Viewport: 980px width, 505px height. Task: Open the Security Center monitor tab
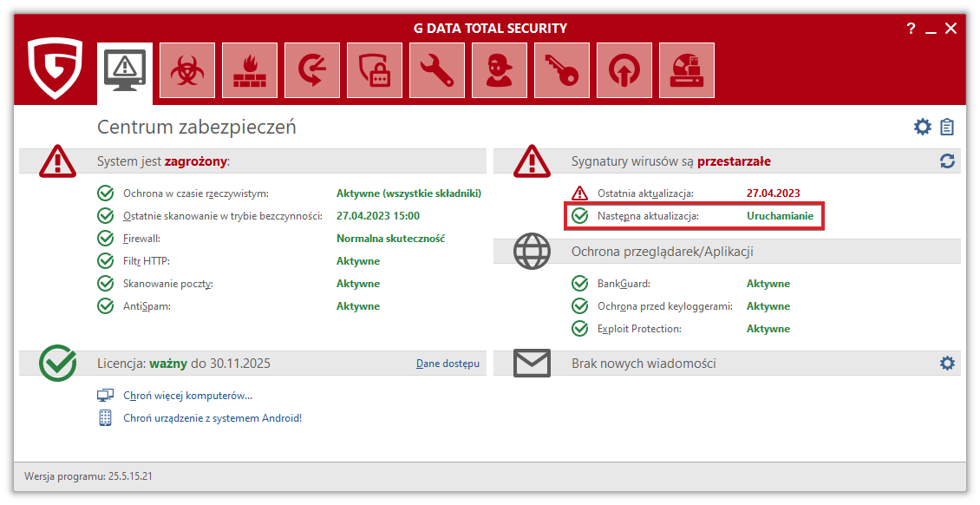(x=124, y=73)
